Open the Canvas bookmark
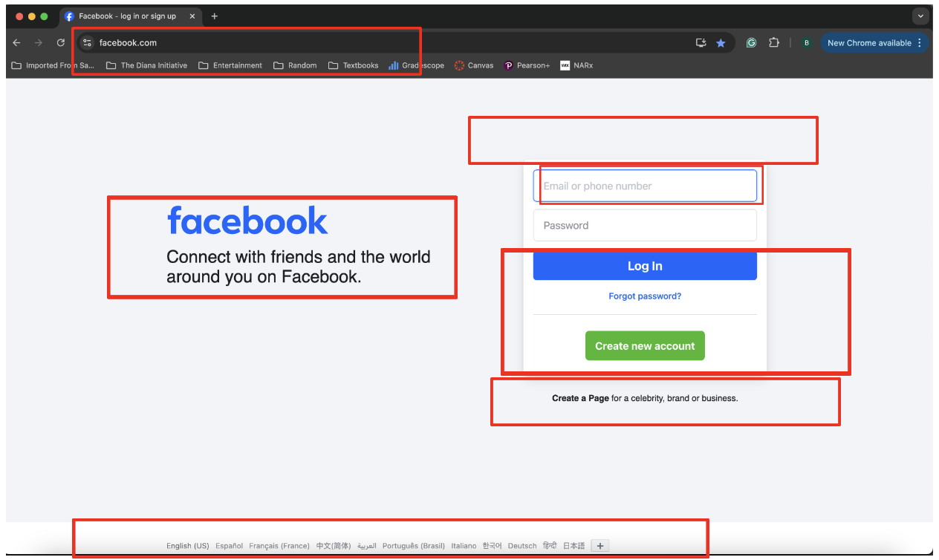Screen dimensions: 939x560 click(x=474, y=65)
